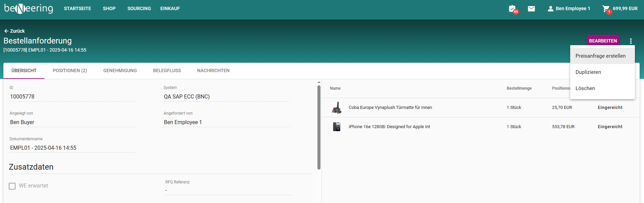
Task: Select Preisanfrage erstellen from the menu
Action: 600,56
